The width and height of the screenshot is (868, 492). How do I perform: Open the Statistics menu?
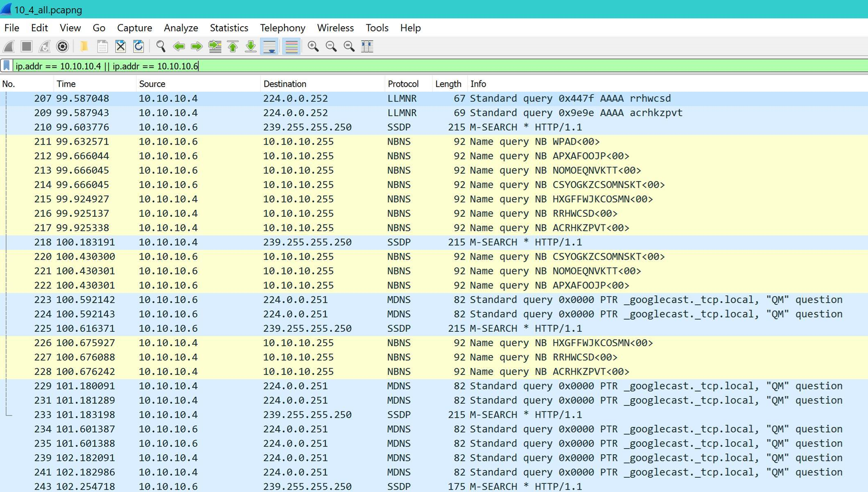[229, 28]
